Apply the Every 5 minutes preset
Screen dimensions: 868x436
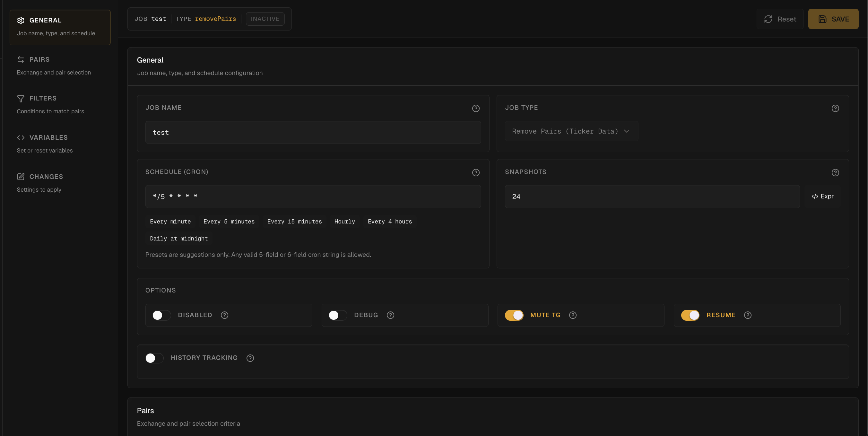[229, 221]
